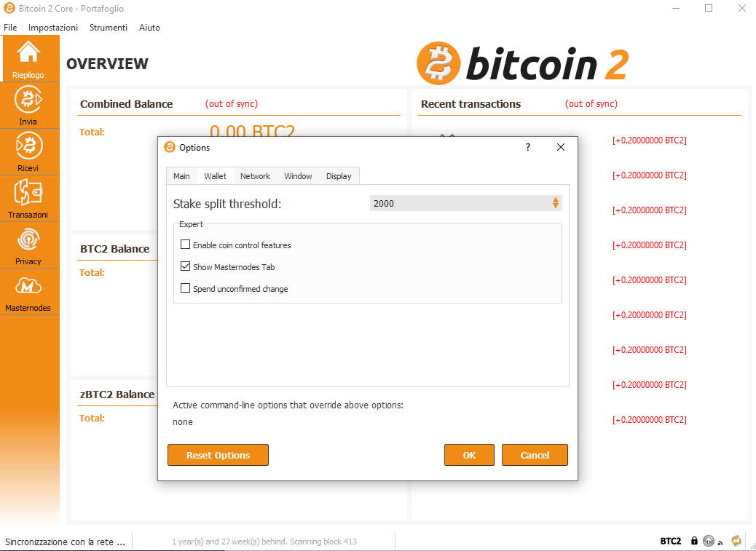
Task: Open the Masternodes sidebar page
Action: click(29, 292)
